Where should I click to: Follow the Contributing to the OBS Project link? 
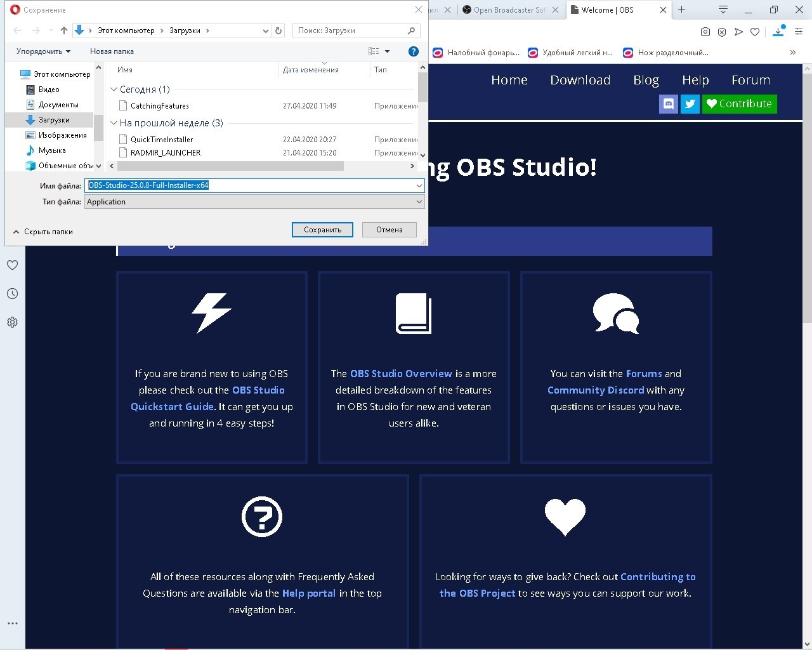(568, 585)
